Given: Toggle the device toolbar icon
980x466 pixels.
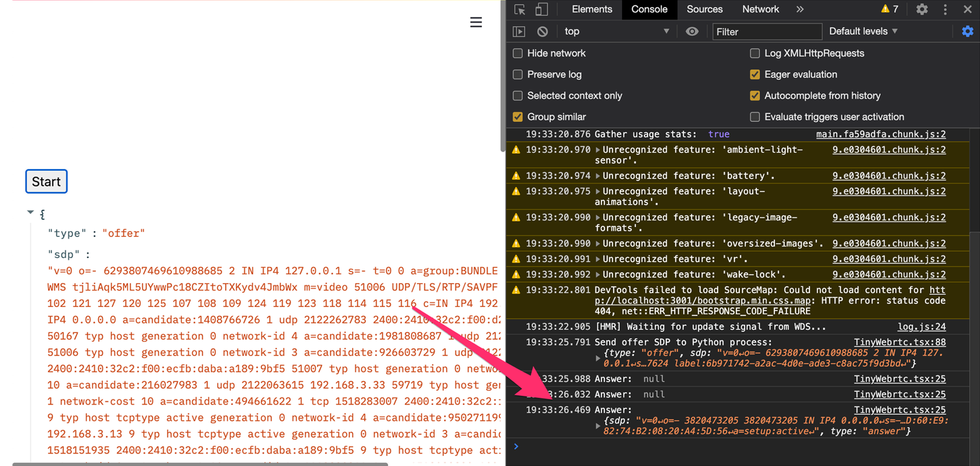Looking at the screenshot, I should [x=541, y=9].
